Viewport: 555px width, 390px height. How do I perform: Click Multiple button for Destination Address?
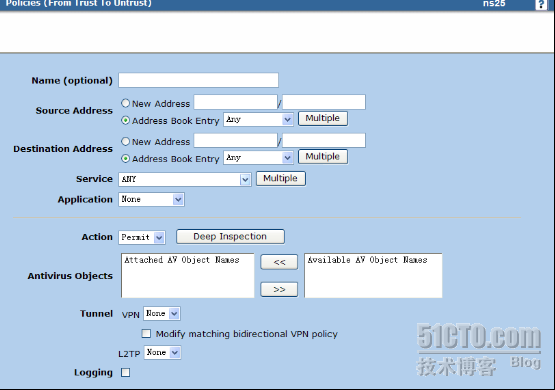click(323, 156)
